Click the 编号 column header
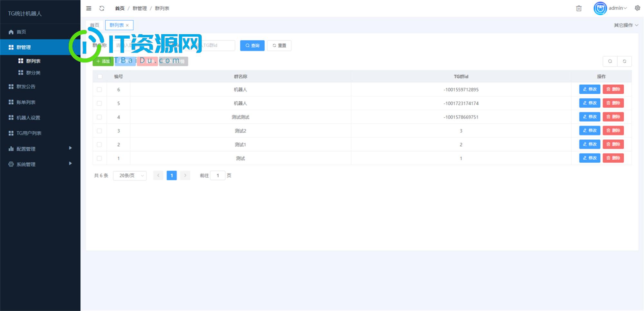The image size is (644, 311). pos(118,77)
